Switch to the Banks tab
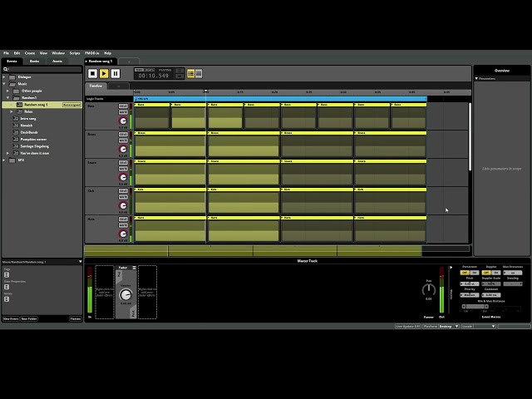532x399 pixels. 34,61
